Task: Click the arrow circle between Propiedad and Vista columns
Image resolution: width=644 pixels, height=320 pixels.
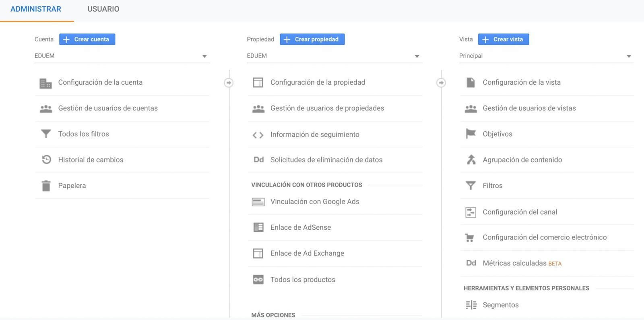Action: coord(441,83)
